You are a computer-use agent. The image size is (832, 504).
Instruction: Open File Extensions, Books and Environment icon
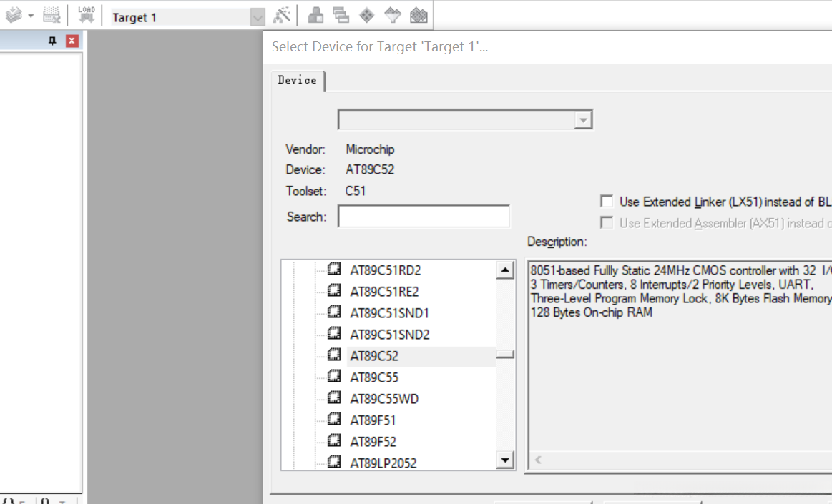tap(315, 15)
